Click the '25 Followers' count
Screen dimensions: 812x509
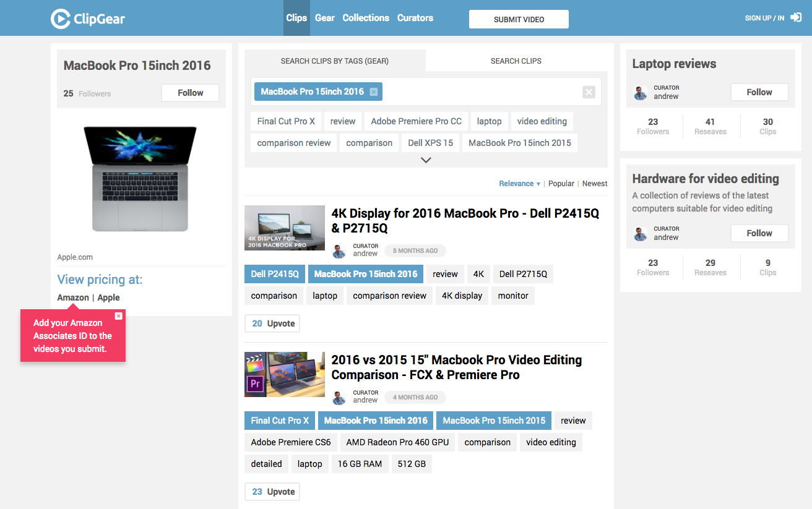point(87,93)
